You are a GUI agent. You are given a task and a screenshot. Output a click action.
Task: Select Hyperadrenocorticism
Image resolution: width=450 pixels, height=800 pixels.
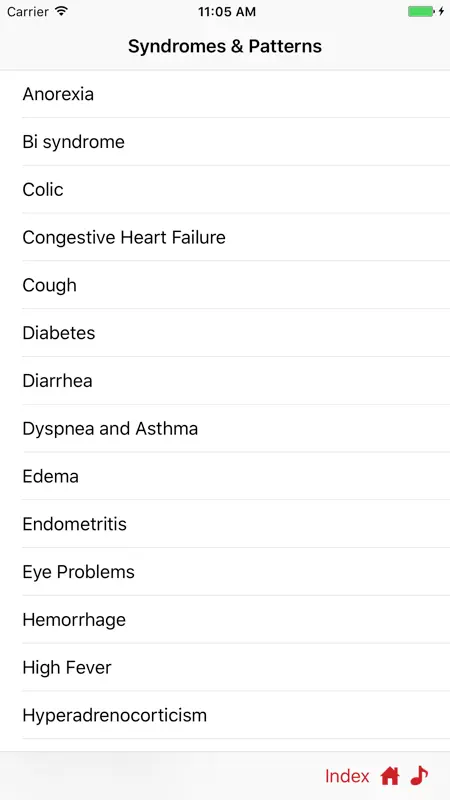click(225, 715)
